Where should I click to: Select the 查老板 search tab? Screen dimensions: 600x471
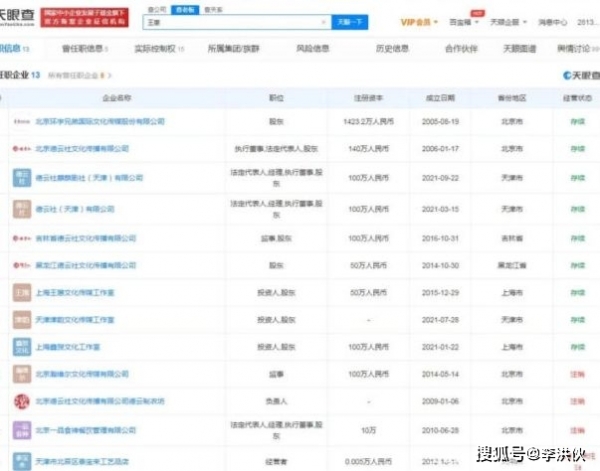185,10
